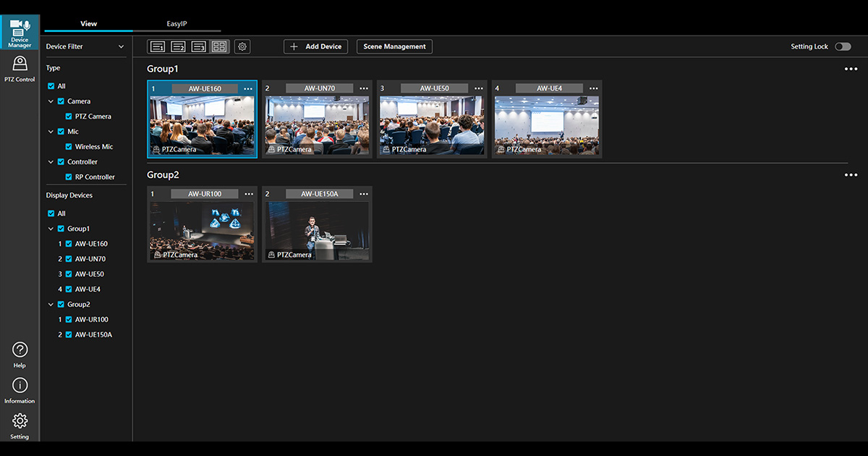Image resolution: width=868 pixels, height=456 pixels.
Task: Switch to the EasyIP tab
Action: coord(177,23)
